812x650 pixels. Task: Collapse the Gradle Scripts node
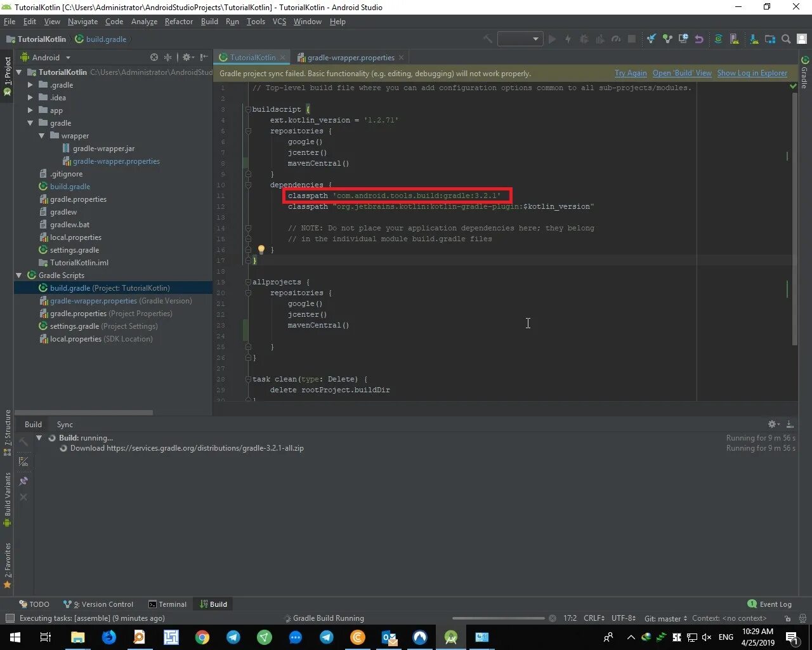pyautogui.click(x=19, y=275)
